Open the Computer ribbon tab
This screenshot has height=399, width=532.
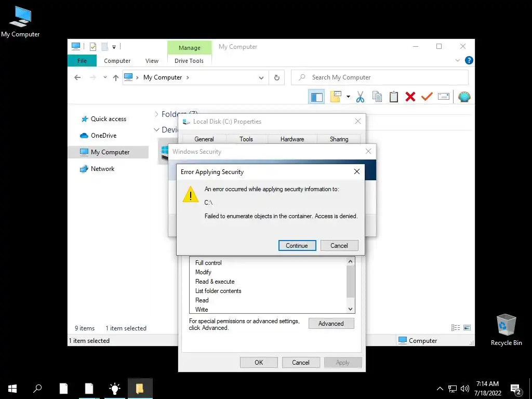[x=117, y=61]
